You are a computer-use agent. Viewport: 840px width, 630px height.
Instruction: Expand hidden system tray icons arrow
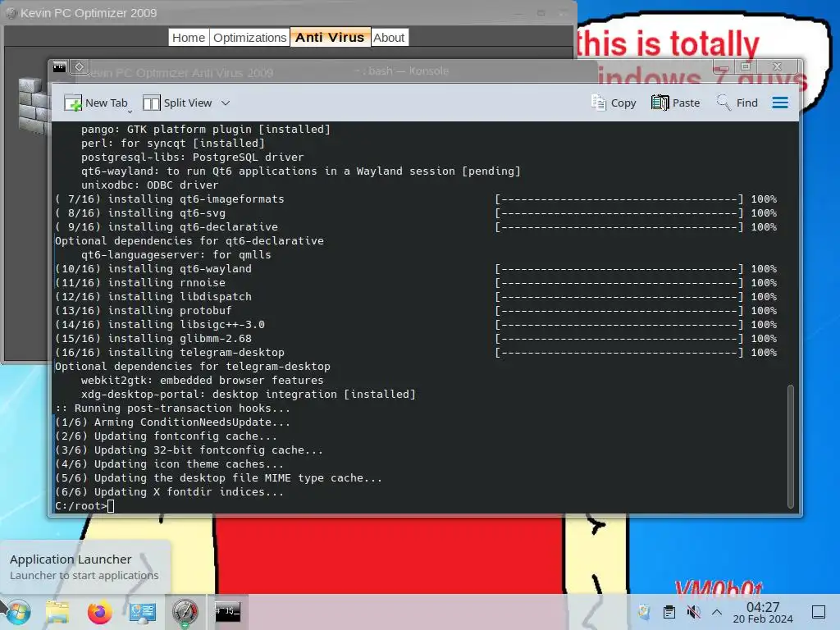(x=717, y=612)
